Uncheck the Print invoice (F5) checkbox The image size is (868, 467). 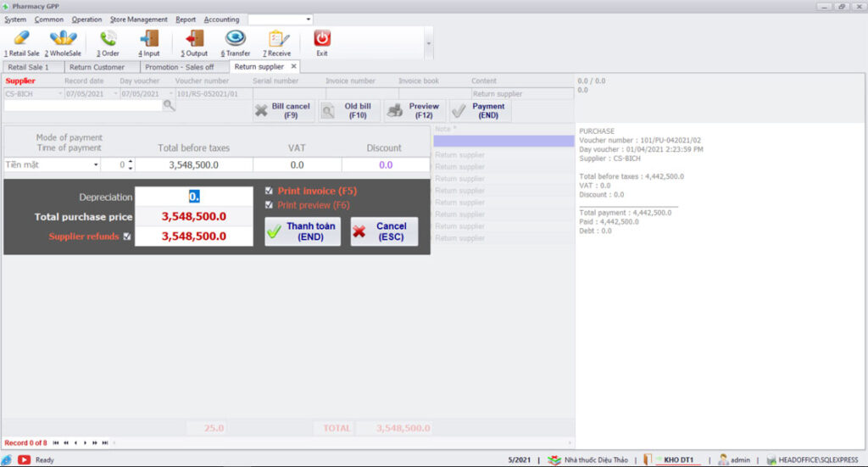pos(270,191)
